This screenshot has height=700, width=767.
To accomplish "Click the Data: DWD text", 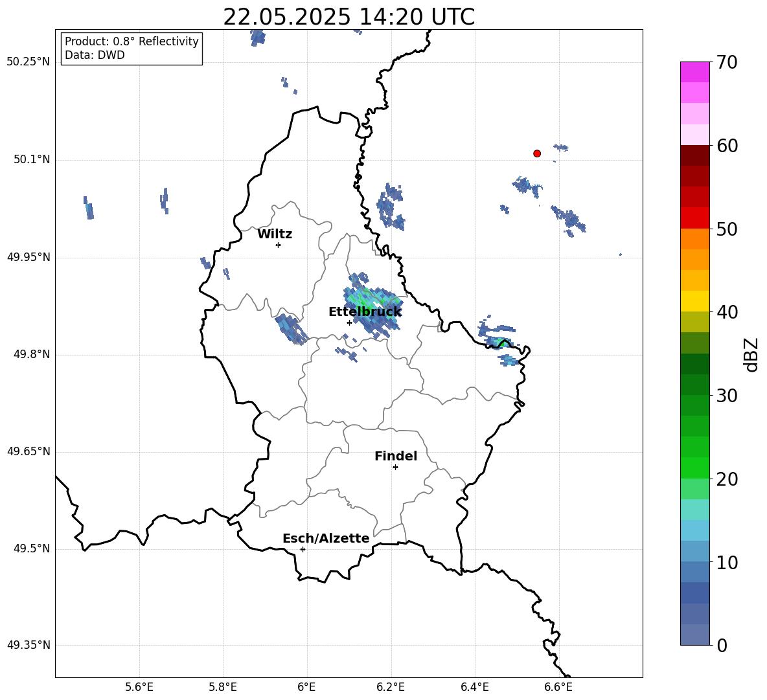I will pos(95,55).
